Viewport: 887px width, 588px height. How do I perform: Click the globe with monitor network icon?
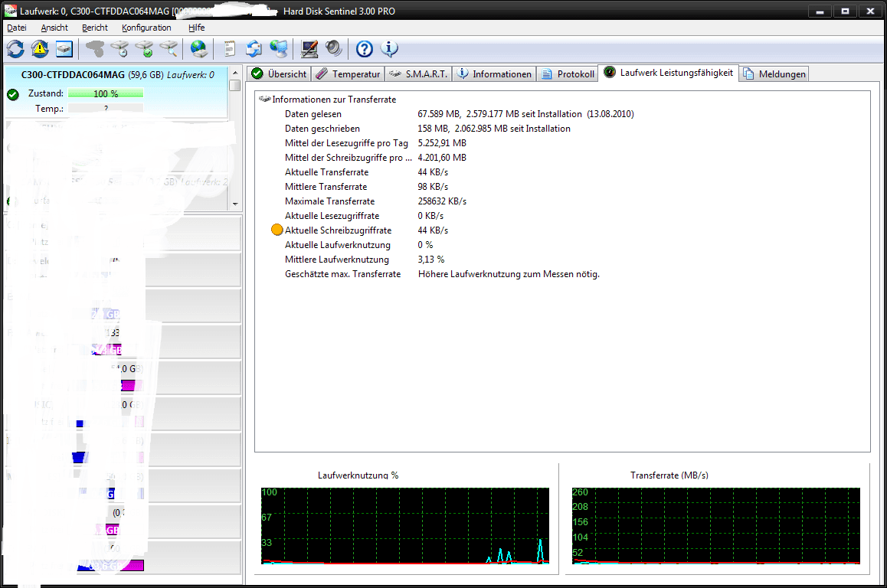tap(278, 49)
